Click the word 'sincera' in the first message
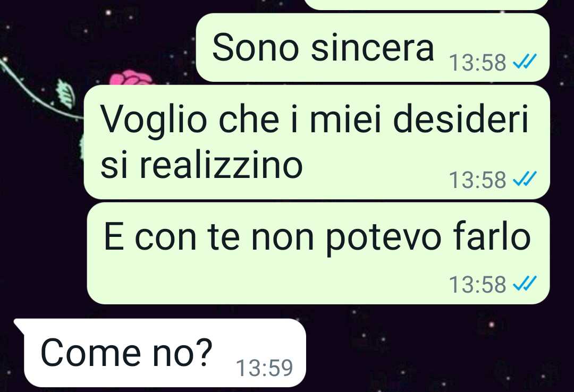Viewport: 574px width, 392px height. [372, 48]
